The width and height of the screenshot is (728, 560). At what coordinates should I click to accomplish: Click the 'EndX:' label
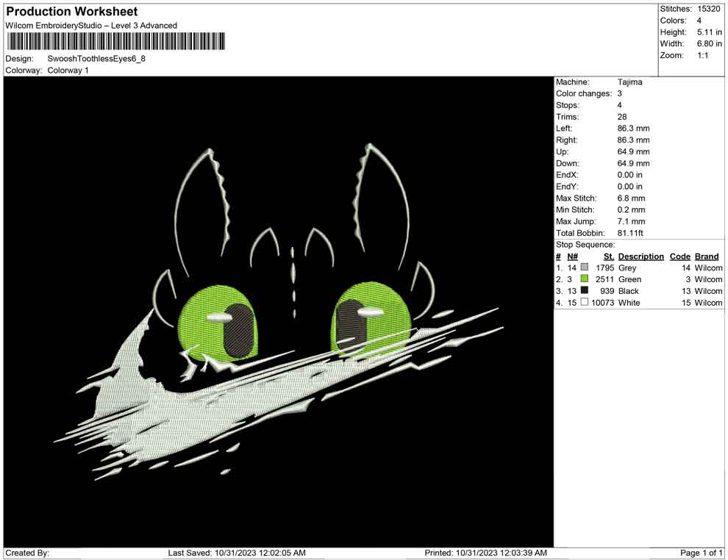[567, 175]
